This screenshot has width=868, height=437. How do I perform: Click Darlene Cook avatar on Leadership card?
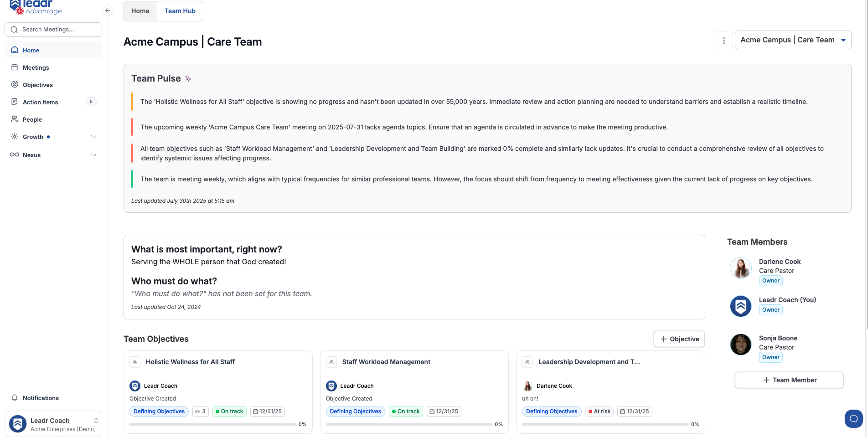[527, 386]
